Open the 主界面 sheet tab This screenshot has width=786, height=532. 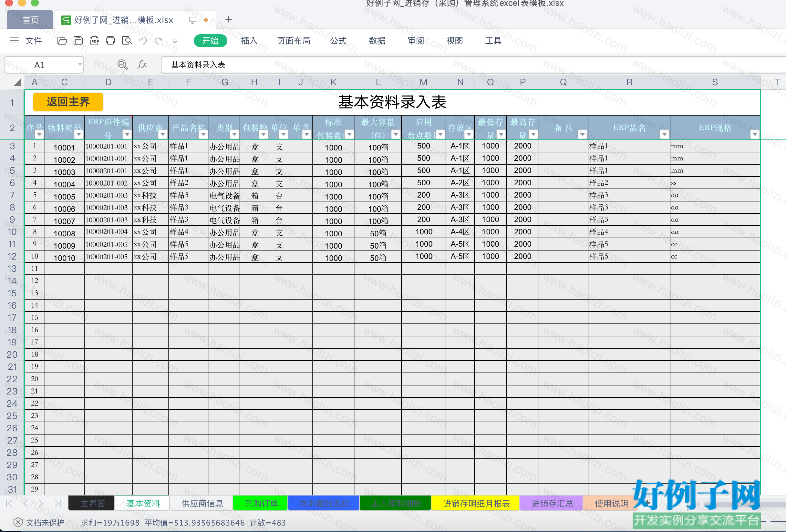[x=92, y=504]
